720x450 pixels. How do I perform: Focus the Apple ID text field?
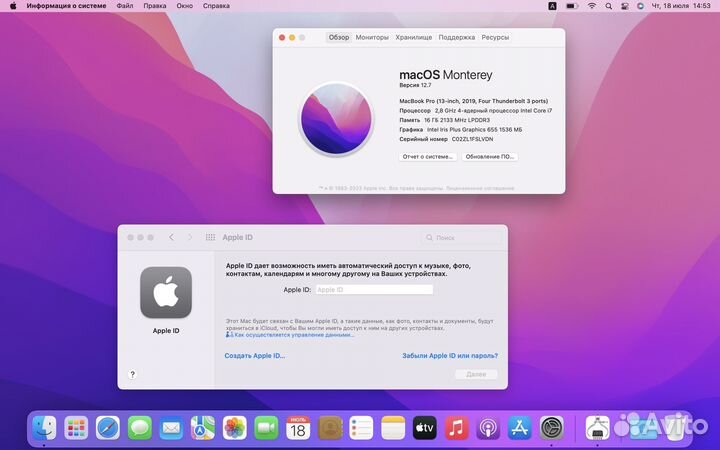[374, 290]
